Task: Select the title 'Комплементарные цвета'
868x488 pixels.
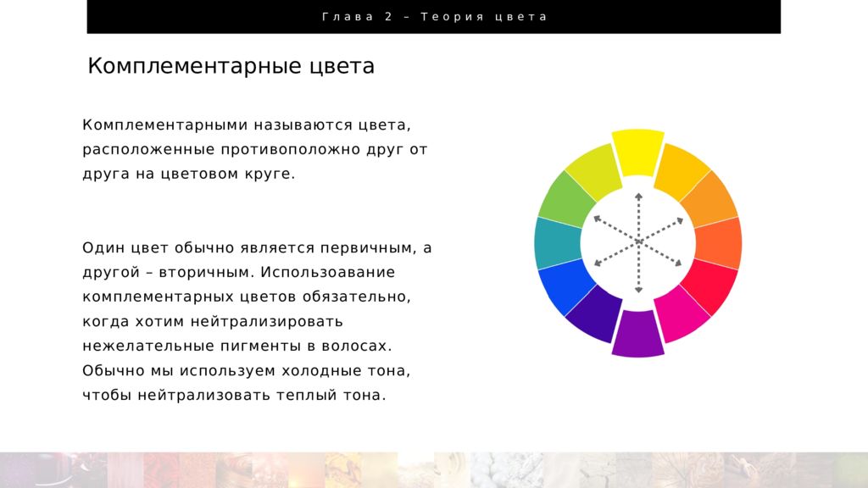Action: click(x=231, y=66)
